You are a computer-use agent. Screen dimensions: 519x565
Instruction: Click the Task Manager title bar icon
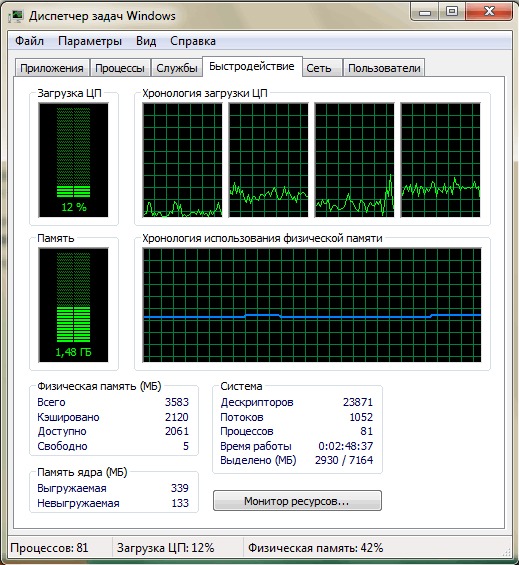click(16, 16)
